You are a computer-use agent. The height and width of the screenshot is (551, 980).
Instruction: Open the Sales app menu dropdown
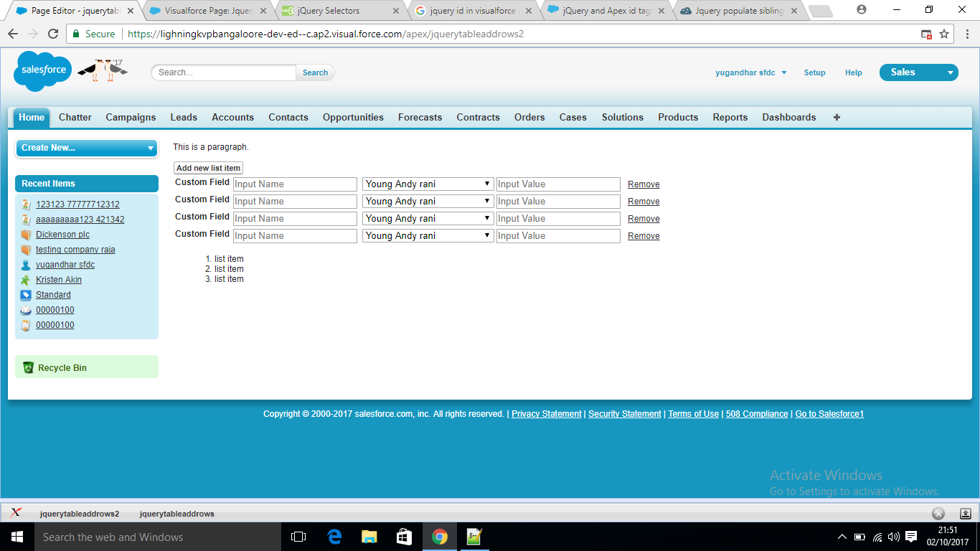(919, 72)
